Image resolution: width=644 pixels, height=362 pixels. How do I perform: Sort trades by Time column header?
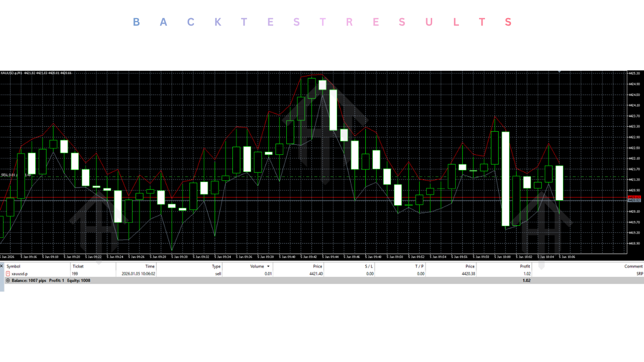[150, 266]
